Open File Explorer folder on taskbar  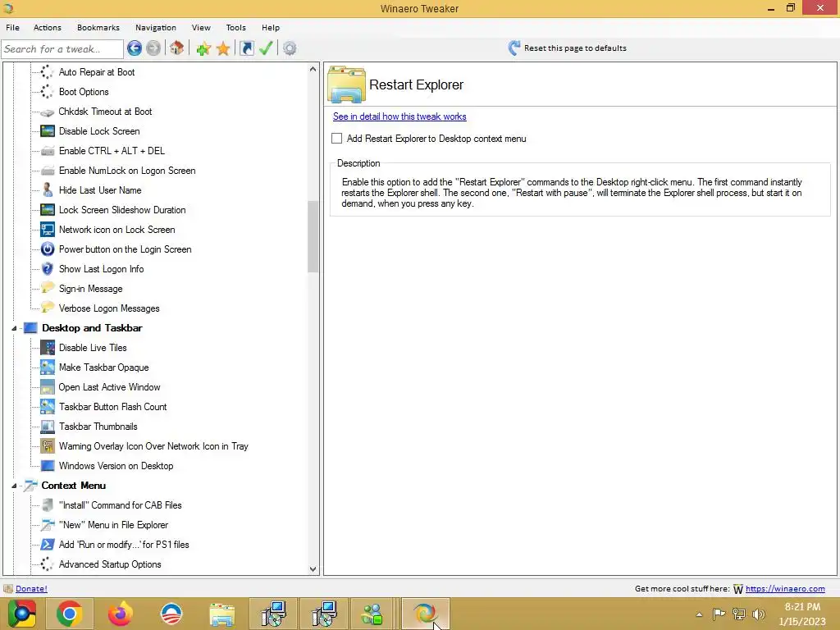click(222, 614)
